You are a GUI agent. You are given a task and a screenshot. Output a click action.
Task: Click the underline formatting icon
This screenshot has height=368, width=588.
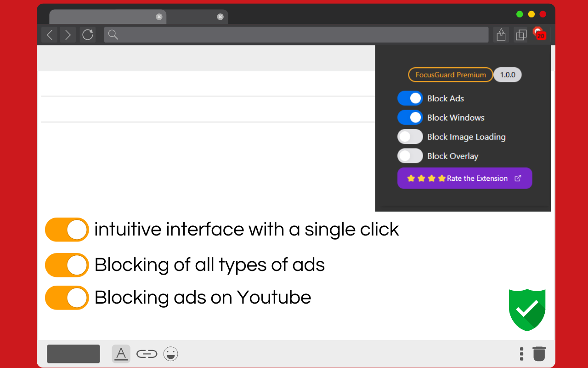coord(121,354)
